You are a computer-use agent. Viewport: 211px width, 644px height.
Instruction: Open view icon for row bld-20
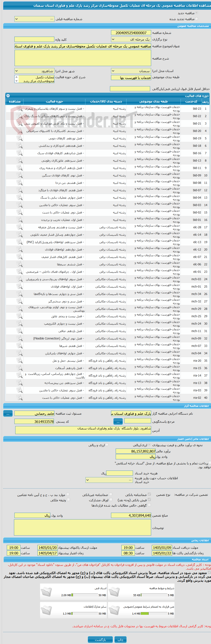click(x=19, y=131)
